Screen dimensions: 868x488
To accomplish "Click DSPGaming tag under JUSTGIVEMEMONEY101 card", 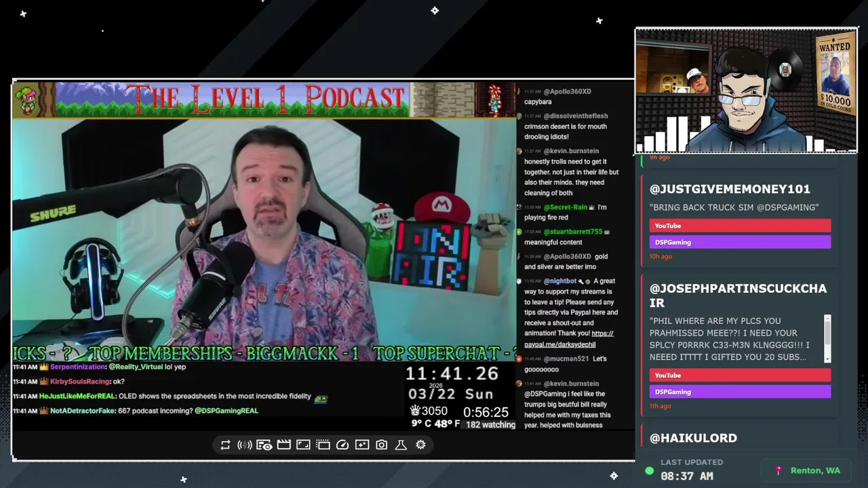I will tap(740, 242).
